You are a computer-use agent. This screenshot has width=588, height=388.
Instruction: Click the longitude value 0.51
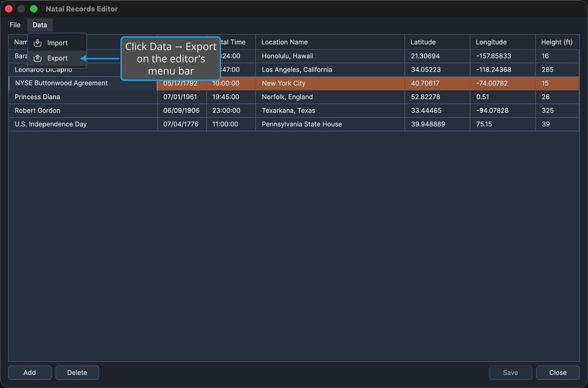pyautogui.click(x=503, y=97)
